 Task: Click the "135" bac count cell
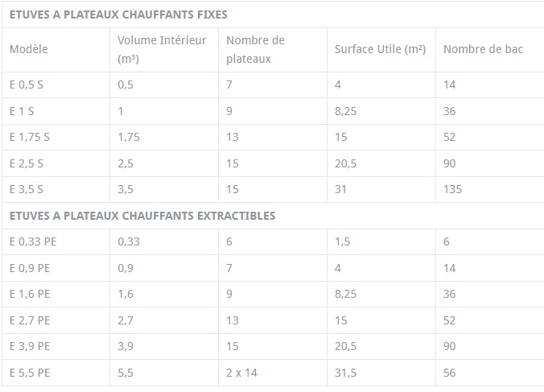452,190
